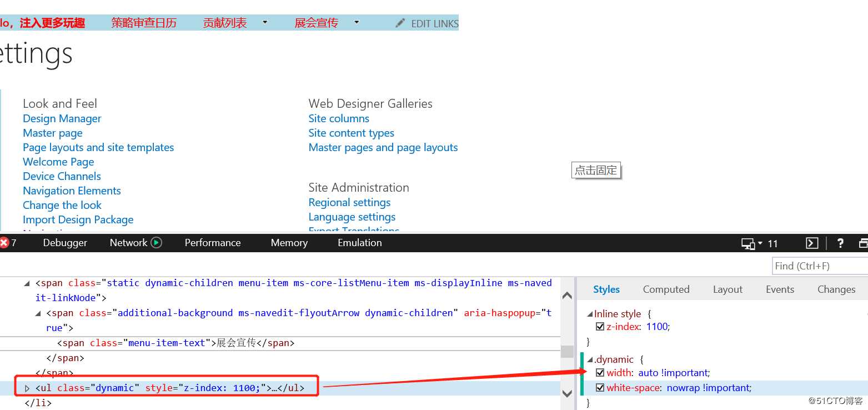Screen dimensions: 868x410
Task: Click the unpin developer tools window icon
Action: point(864,243)
